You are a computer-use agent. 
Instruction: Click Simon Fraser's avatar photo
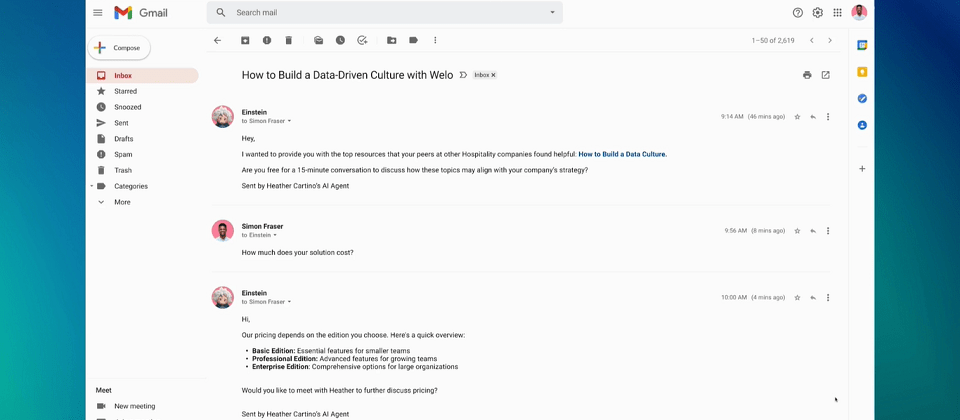[223, 231]
